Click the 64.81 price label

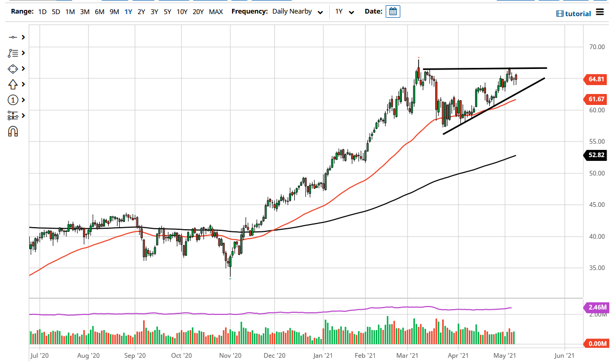[x=596, y=79]
